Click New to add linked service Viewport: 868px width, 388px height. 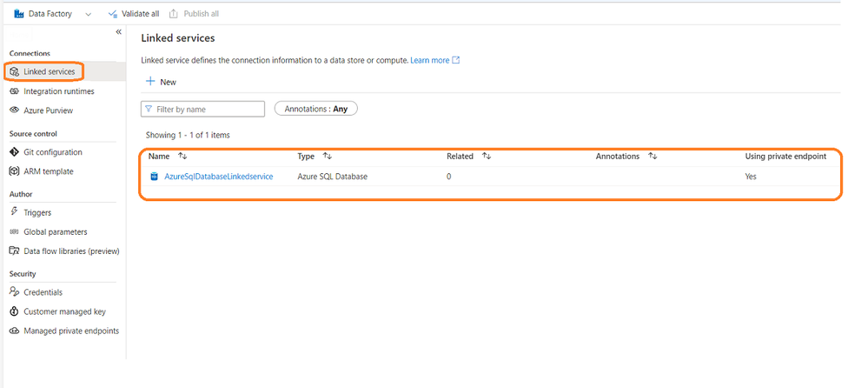(161, 82)
